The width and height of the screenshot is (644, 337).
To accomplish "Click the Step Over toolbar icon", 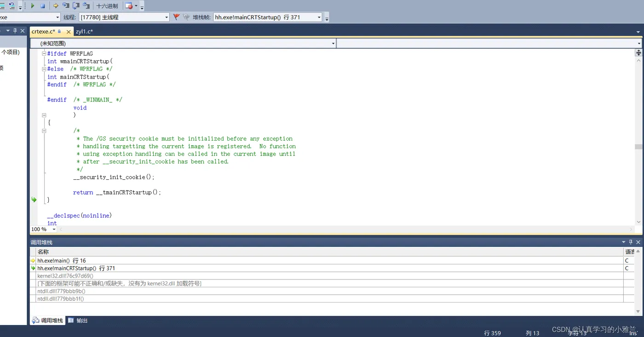I will (x=76, y=6).
